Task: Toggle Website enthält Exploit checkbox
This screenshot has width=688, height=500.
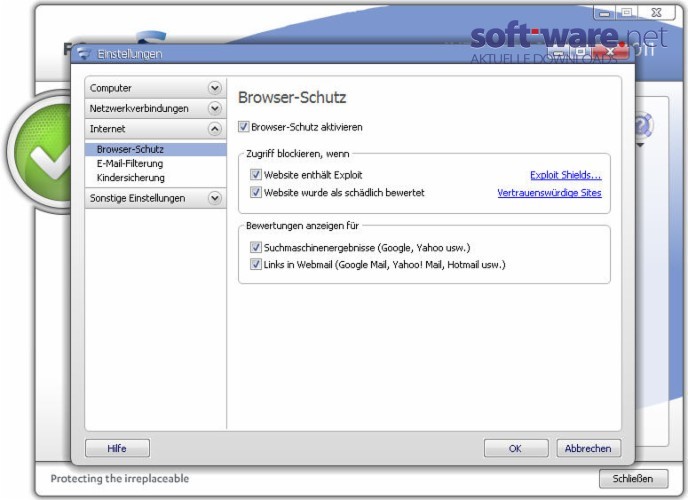Action: click(x=256, y=175)
